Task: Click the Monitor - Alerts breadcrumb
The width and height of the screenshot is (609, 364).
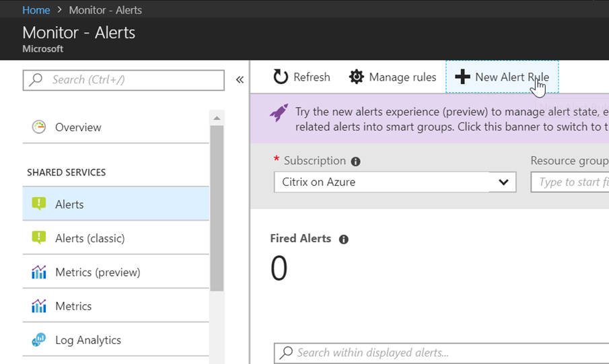Action: pyautogui.click(x=105, y=10)
